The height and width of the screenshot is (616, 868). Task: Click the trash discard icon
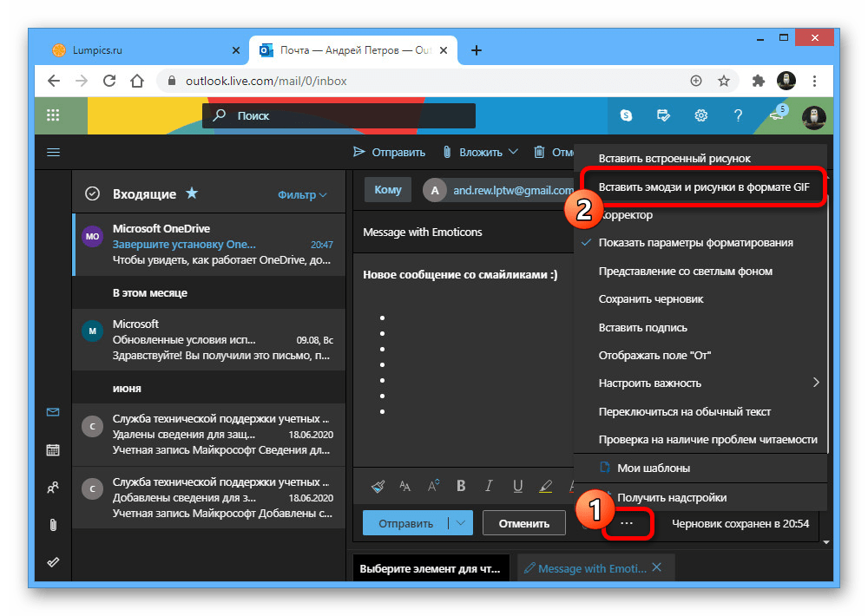tap(539, 152)
